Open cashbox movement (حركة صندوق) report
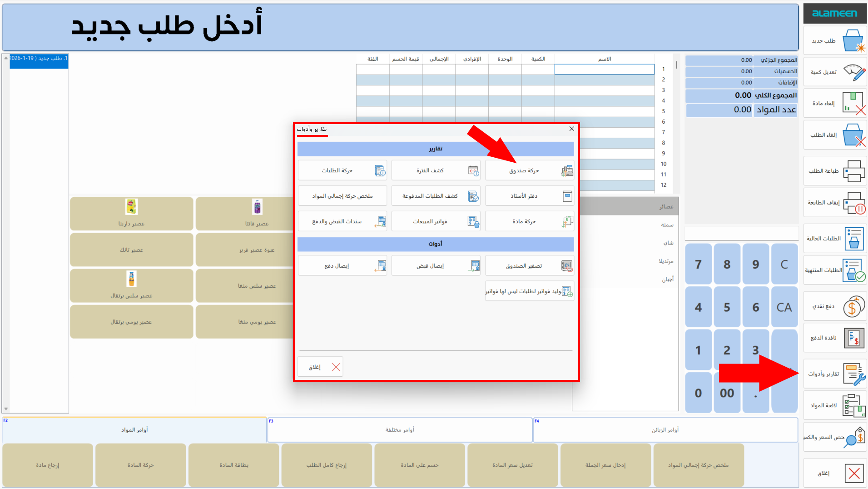This screenshot has width=868, height=489. [x=529, y=170]
